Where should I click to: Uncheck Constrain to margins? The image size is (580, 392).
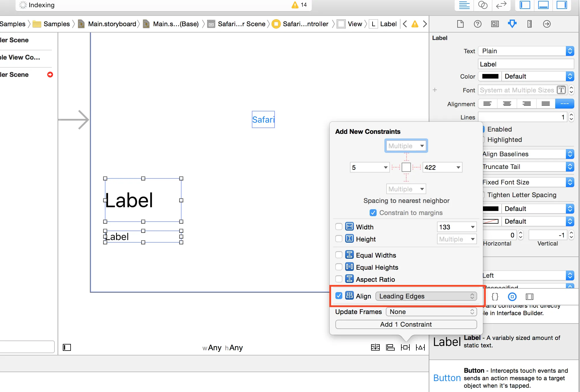(x=373, y=213)
